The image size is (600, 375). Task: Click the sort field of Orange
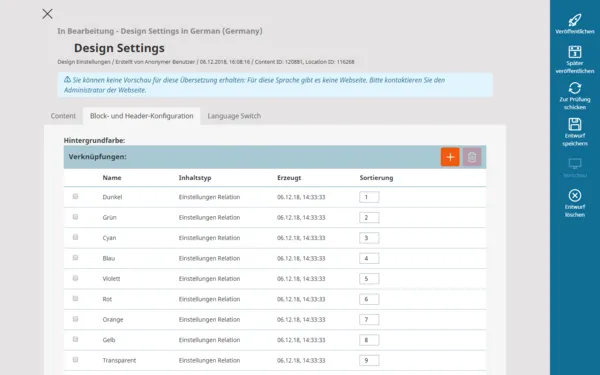tap(369, 320)
